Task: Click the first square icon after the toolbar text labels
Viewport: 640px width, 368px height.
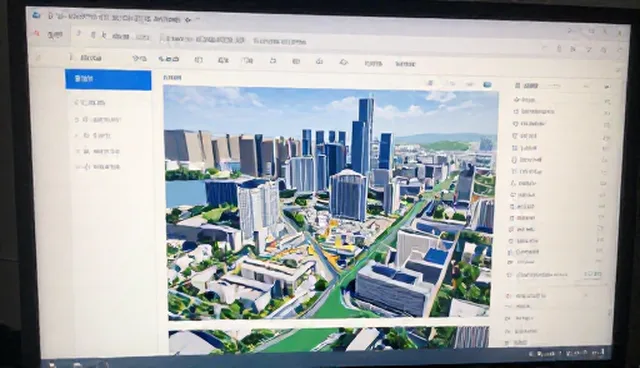Action: coord(199,60)
